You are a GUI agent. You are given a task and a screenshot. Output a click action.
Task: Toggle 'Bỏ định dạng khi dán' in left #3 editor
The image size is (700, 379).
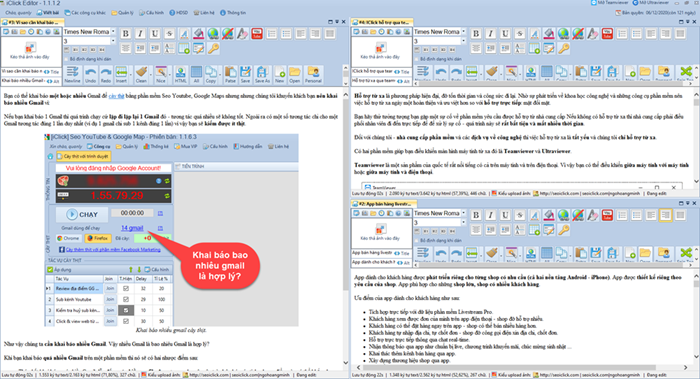67,59
